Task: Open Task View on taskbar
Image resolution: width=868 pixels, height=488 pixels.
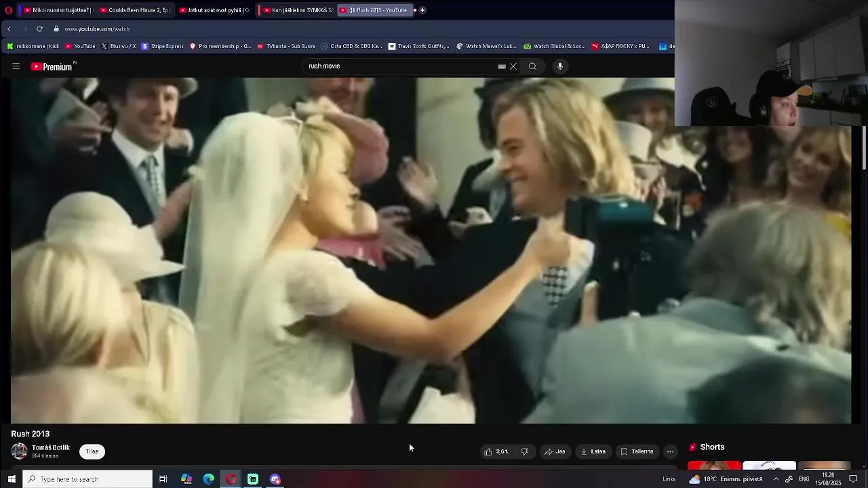Action: 163,479
